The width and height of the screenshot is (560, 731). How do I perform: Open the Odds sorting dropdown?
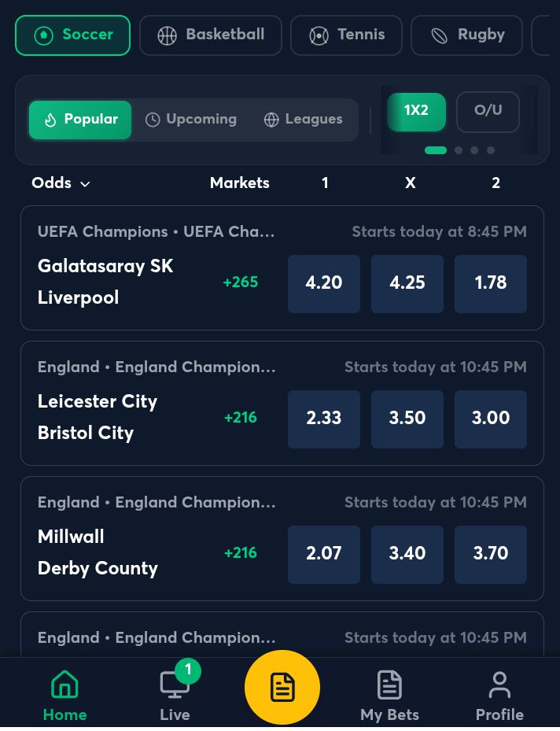(61, 183)
